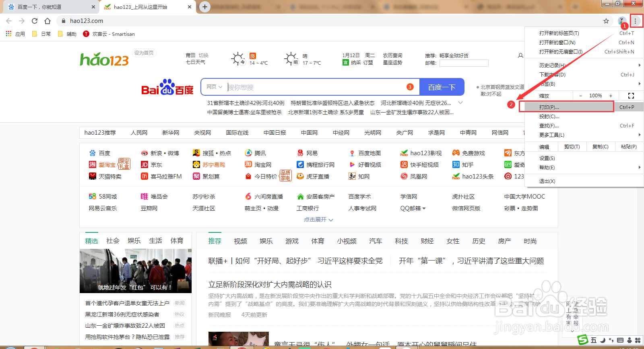Open the 腾讯 site link
644x349 pixels.
[256, 153]
